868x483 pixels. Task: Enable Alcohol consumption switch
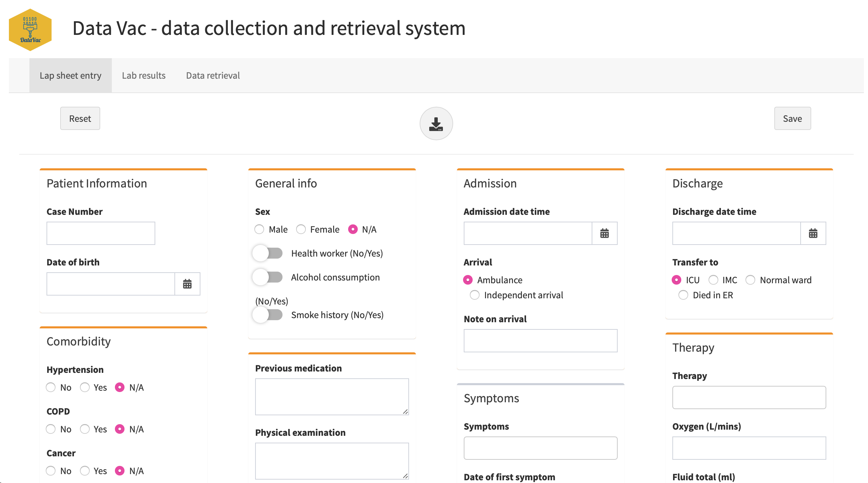pyautogui.click(x=268, y=277)
